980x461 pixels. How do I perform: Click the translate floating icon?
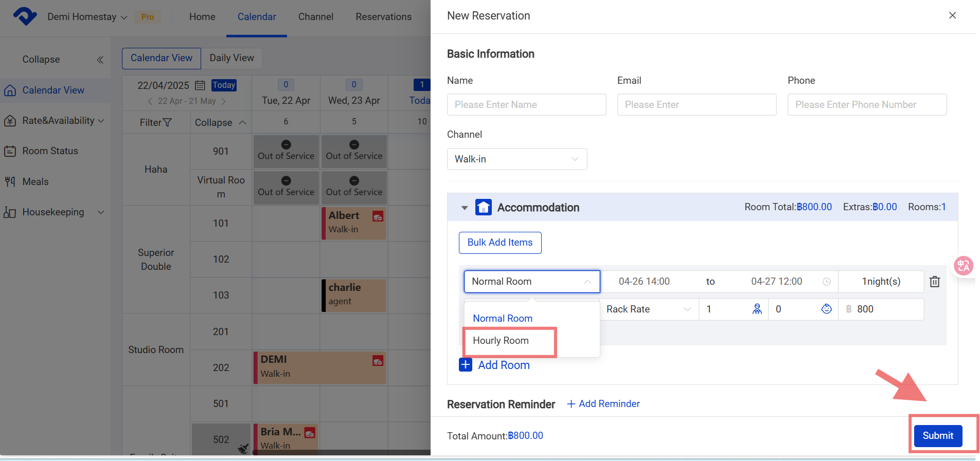[963, 266]
